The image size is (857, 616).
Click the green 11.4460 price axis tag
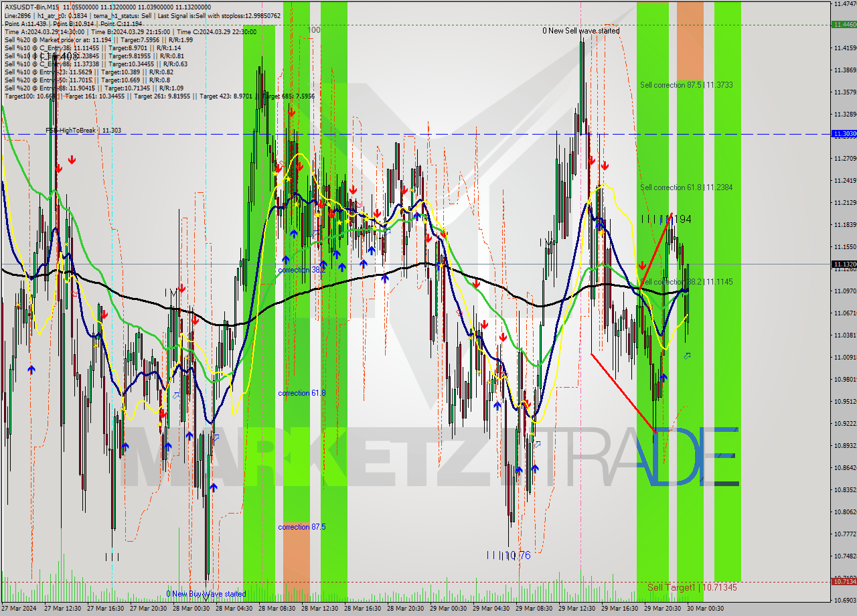coord(844,24)
